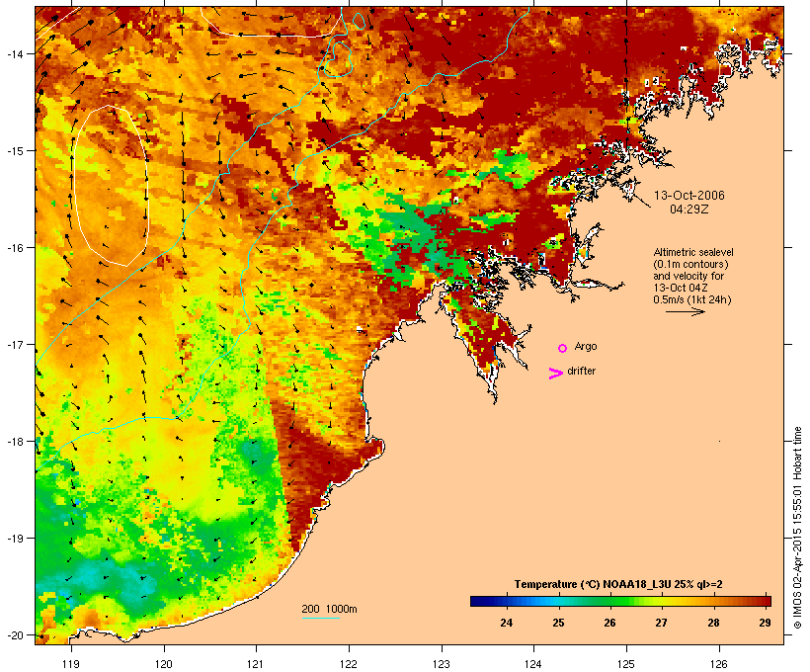This screenshot has height=672, width=810.
Task: Click the "13-Oct-2006" date label
Action: pyautogui.click(x=689, y=196)
